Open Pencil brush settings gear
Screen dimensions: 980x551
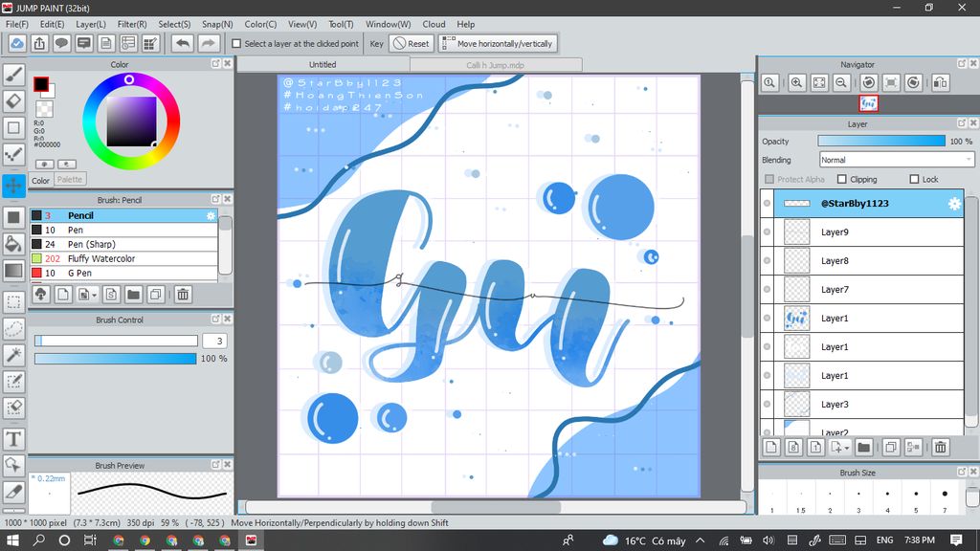[x=211, y=215]
